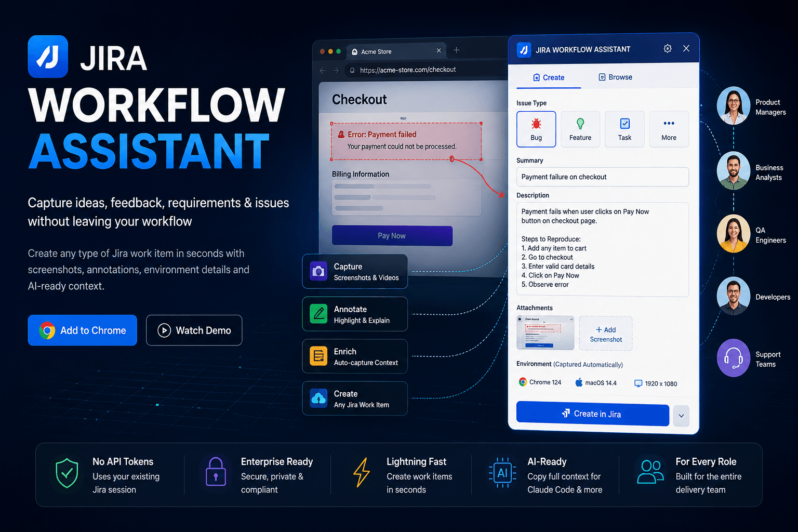Click the play icon in Watch Demo
The height and width of the screenshot is (532, 798).
[164, 330]
